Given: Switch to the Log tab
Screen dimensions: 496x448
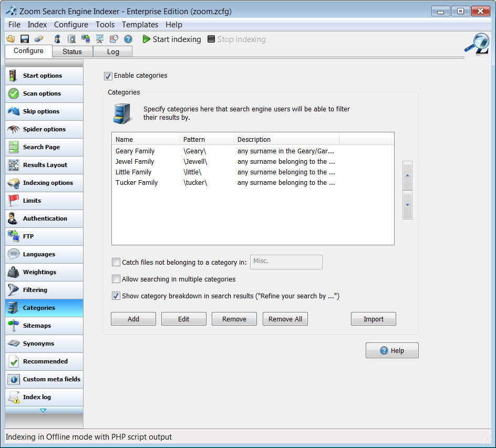Looking at the screenshot, I should coord(113,51).
